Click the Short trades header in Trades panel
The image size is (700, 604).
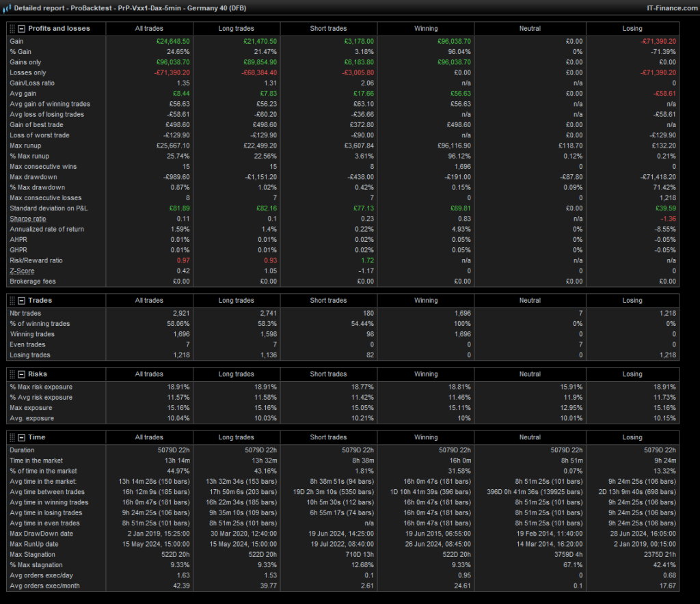click(x=328, y=300)
